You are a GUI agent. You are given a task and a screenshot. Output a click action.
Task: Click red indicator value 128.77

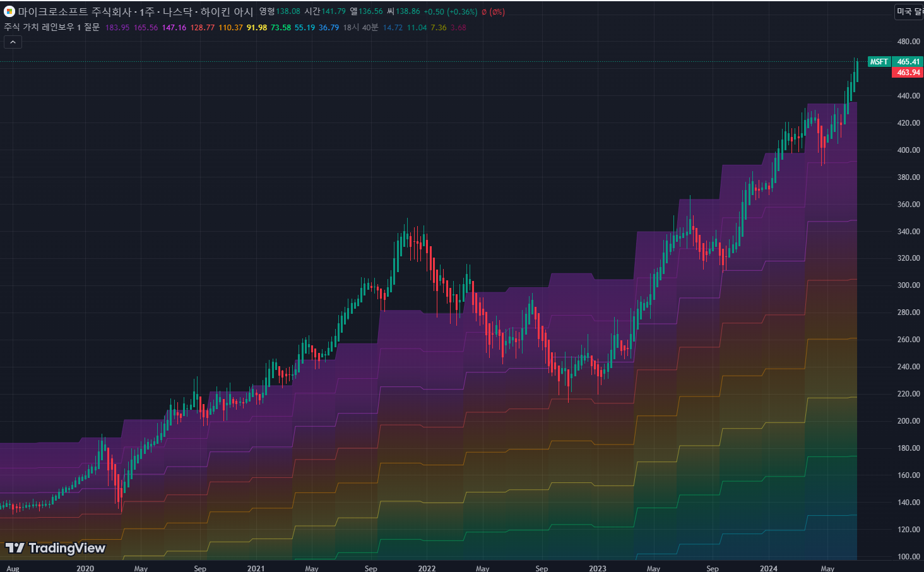203,27
